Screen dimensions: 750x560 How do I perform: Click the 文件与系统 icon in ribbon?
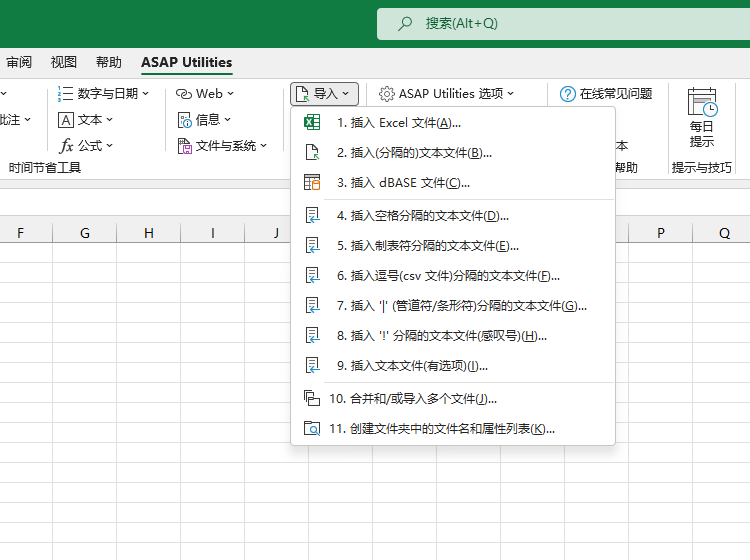184,146
